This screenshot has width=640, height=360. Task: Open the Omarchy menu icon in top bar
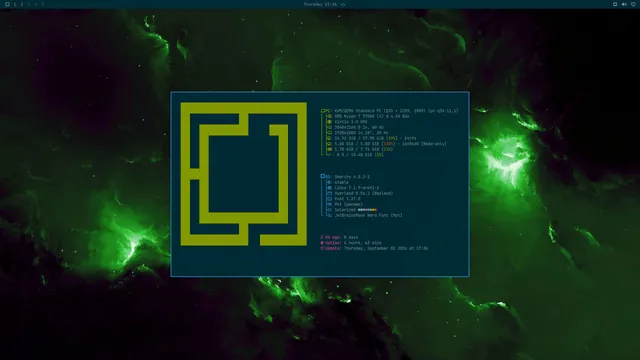(7, 4)
